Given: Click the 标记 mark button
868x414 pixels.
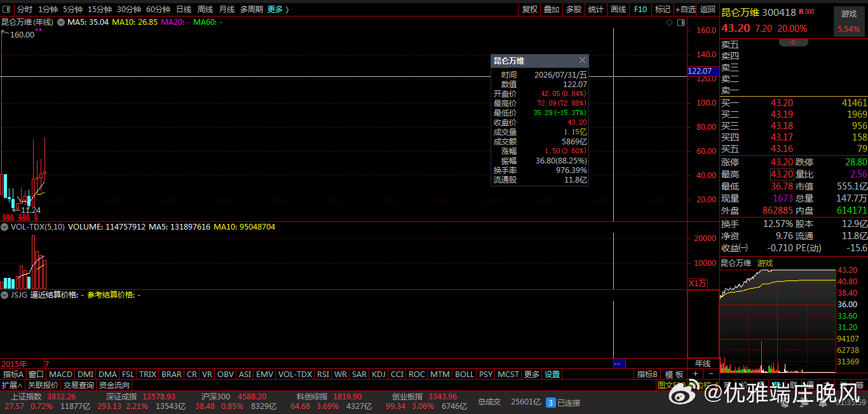Looking at the screenshot, I should tap(663, 10).
